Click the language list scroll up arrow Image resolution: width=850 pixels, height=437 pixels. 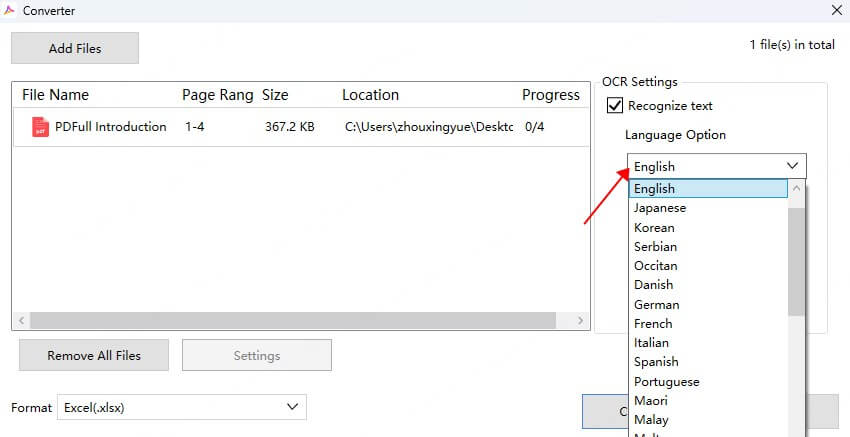(796, 188)
